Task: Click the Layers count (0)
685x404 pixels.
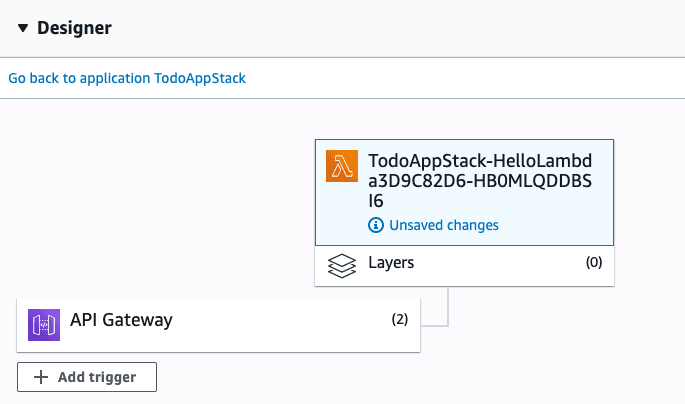Action: tap(594, 264)
